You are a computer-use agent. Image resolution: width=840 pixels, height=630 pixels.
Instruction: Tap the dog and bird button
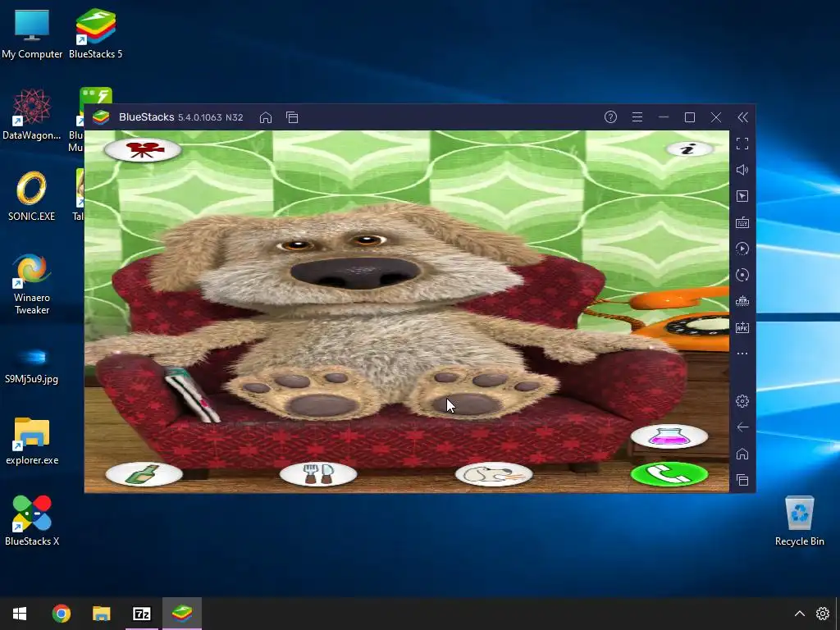click(493, 474)
